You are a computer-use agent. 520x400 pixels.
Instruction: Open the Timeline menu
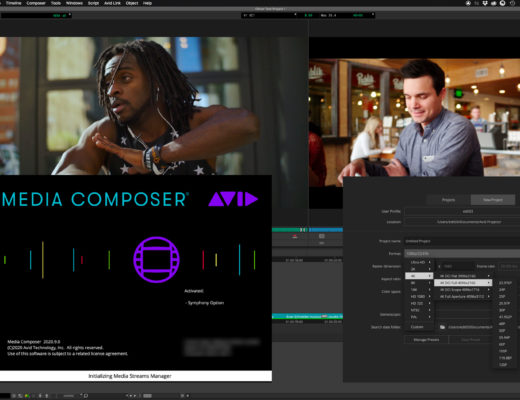13,3
